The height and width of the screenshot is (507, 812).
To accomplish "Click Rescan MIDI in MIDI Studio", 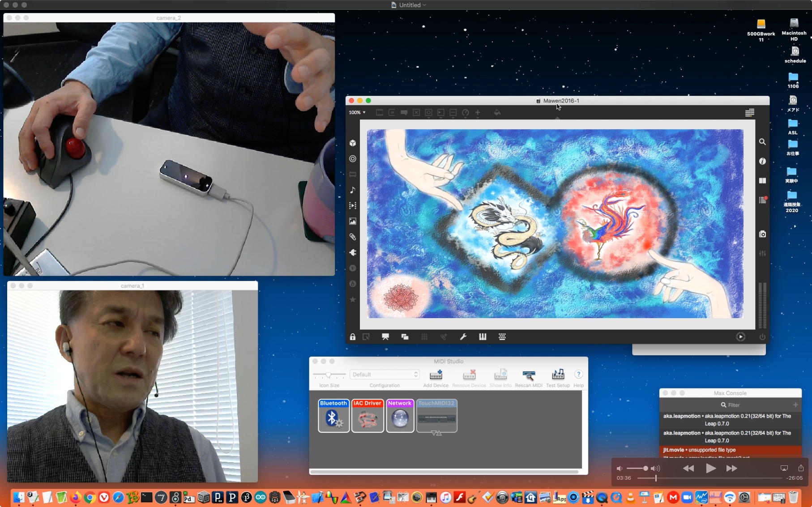I will click(529, 378).
